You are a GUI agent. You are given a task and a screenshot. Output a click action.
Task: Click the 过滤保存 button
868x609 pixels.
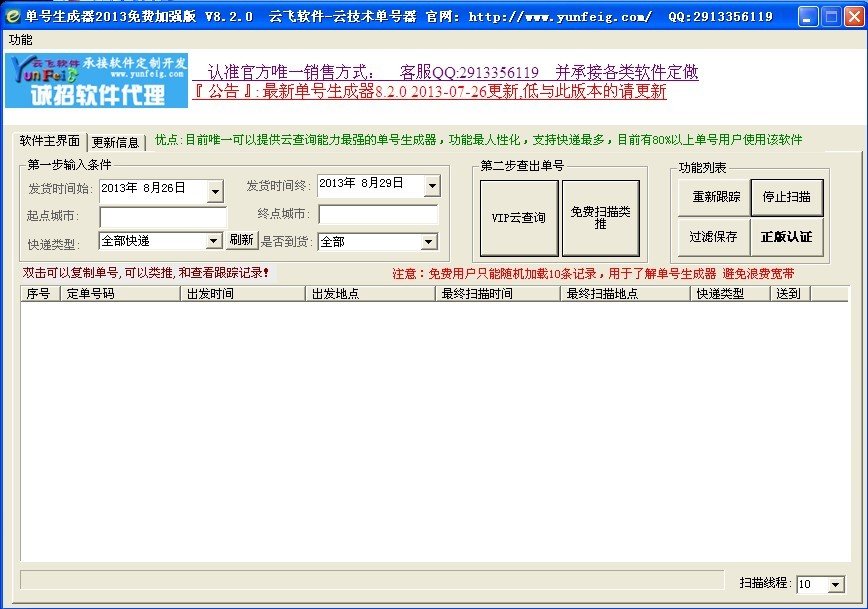714,237
